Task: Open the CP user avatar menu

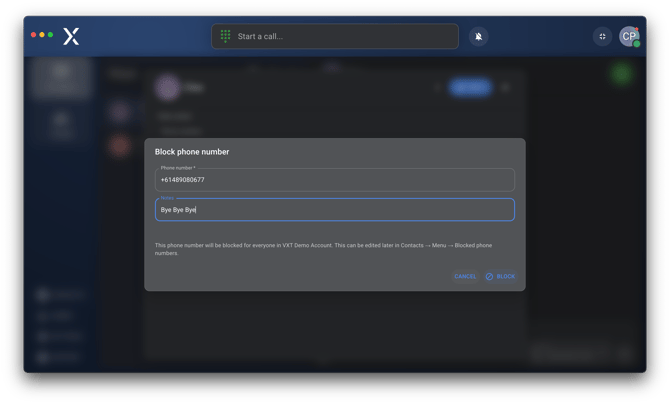Action: [629, 36]
